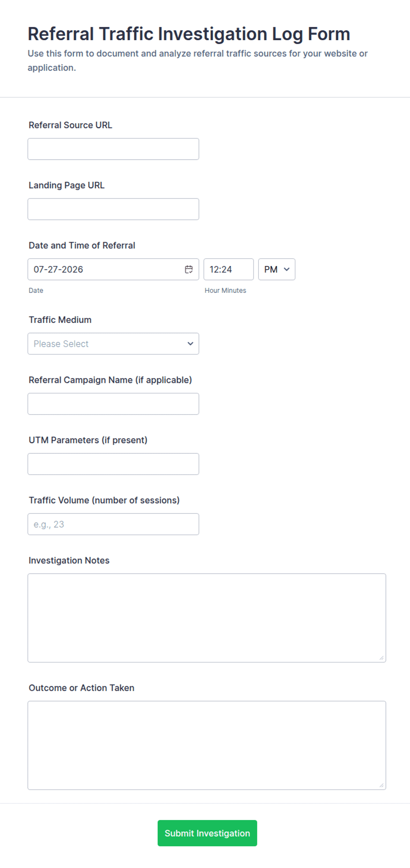This screenshot has width=410, height=868.
Task: Click the PM selector chevron arrow
Action: [287, 269]
